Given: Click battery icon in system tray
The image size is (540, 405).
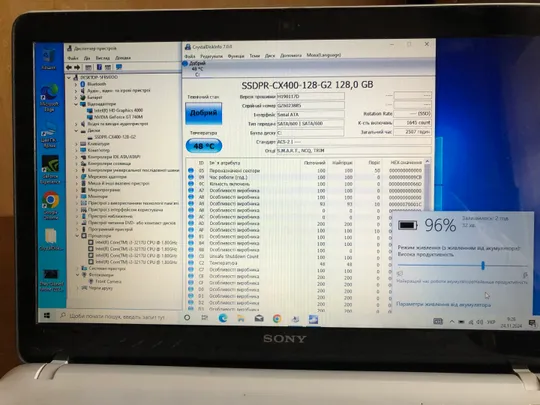Looking at the screenshot, I should (461, 322).
